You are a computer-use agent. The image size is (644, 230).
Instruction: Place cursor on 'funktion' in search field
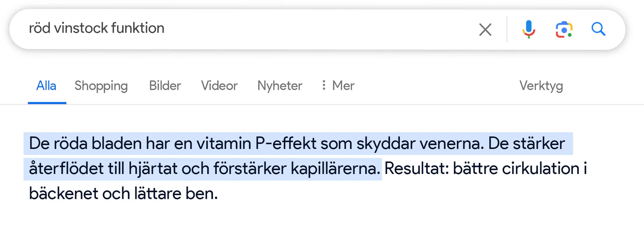click(x=138, y=28)
